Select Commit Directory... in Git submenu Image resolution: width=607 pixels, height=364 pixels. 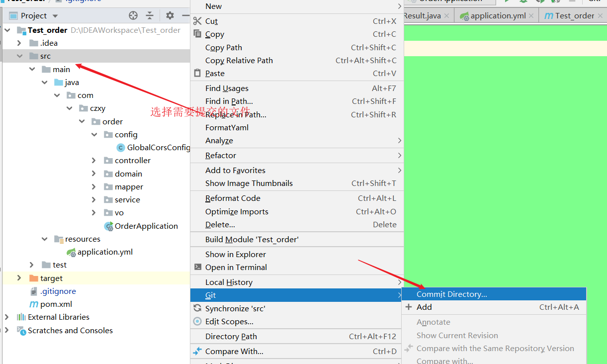[494, 294]
